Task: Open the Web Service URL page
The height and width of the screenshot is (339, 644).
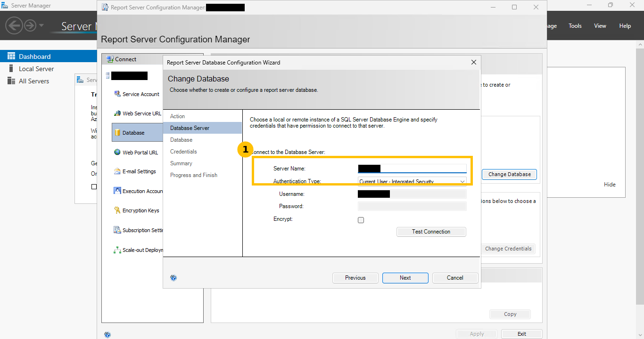Action: click(138, 113)
